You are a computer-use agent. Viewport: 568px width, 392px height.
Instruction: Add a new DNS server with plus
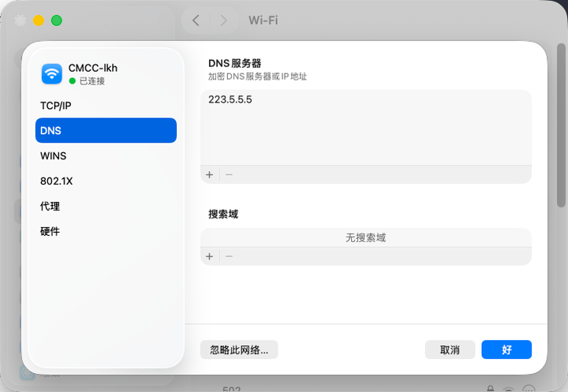209,174
